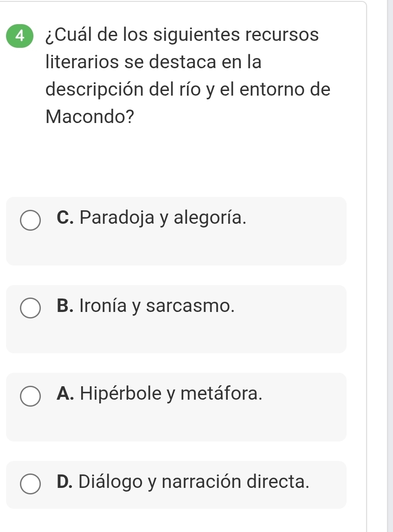Viewport: 393px width, 532px height.
Task: Mark the Hipérbole y metáfora radio circle
Action: tap(31, 397)
